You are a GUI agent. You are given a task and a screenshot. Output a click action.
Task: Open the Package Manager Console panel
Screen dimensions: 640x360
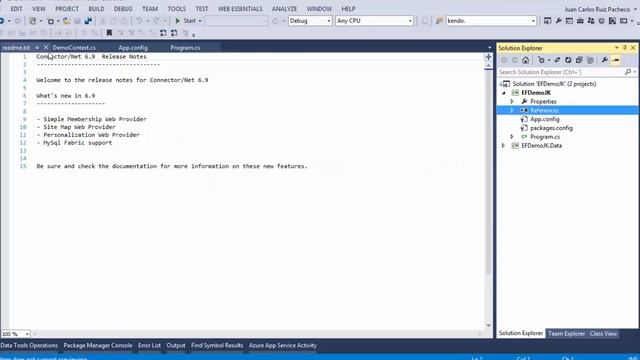pos(98,346)
